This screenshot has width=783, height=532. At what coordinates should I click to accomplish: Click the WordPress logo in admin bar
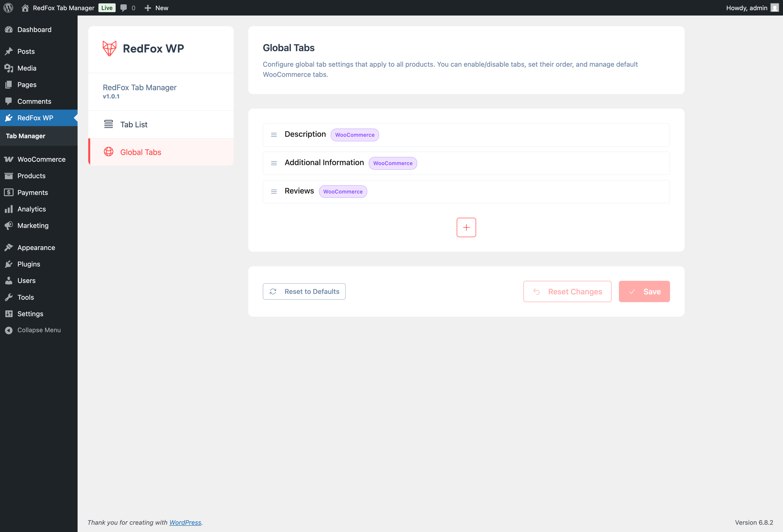[x=8, y=8]
